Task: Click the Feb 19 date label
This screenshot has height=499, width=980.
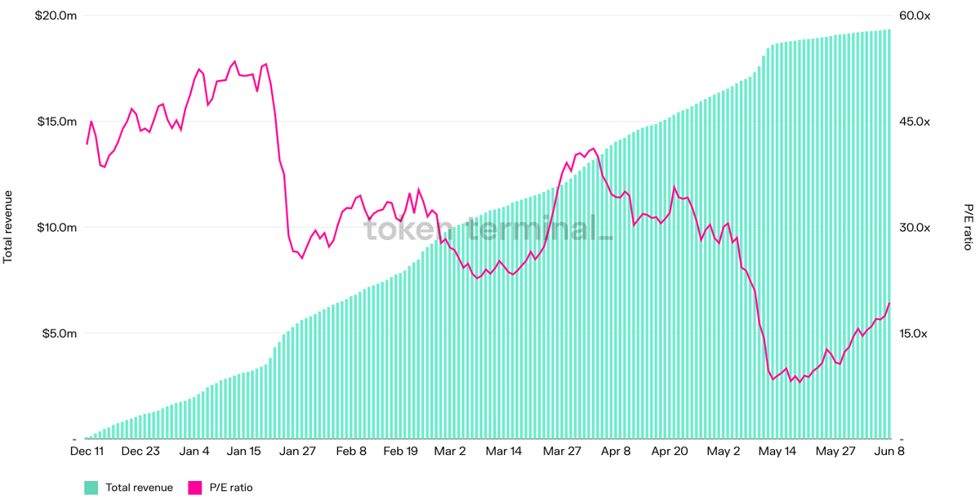Action: [x=401, y=451]
